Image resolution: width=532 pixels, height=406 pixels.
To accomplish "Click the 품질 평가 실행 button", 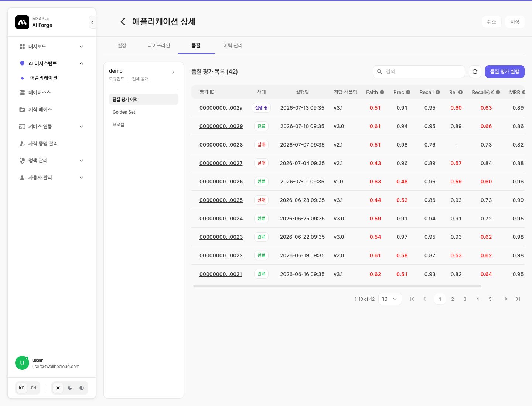I will (505, 72).
